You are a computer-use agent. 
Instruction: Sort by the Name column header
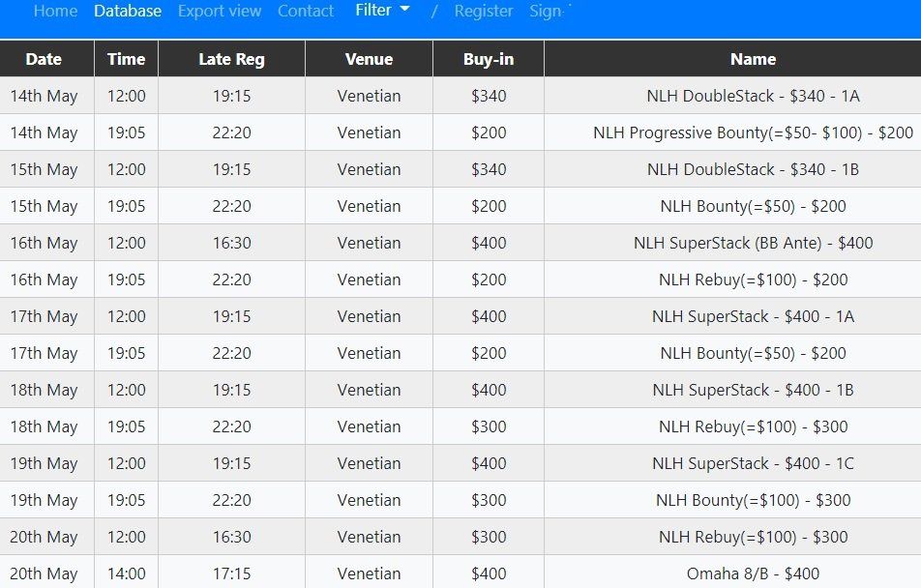tap(753, 59)
